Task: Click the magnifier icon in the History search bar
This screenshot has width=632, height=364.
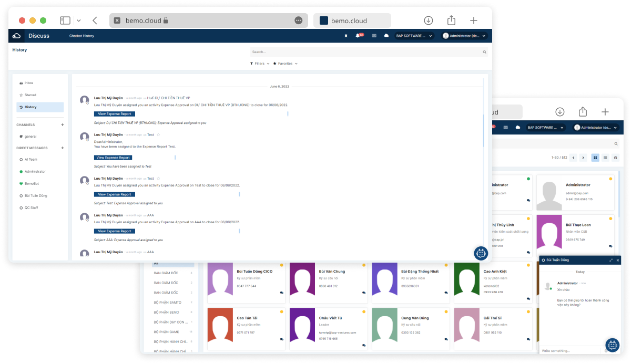Action: coord(485,52)
